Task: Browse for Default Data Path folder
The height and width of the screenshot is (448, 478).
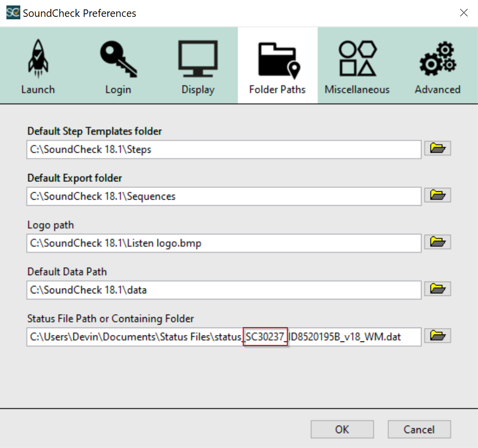Action: click(x=437, y=289)
